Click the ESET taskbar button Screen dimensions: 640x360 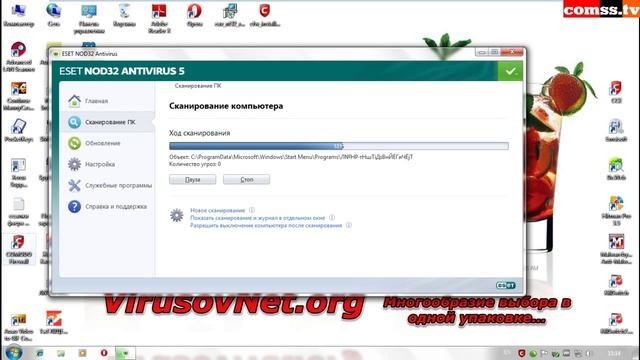click(125, 353)
